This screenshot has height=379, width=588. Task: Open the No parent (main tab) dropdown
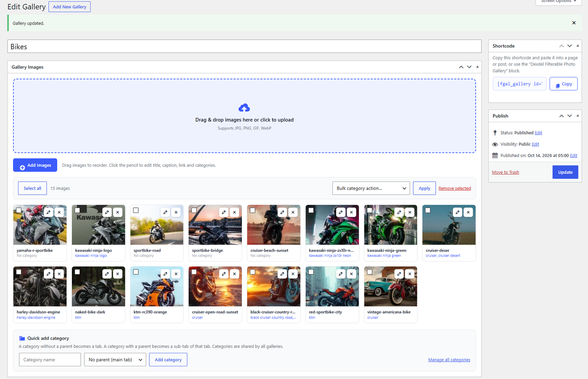coord(115,360)
